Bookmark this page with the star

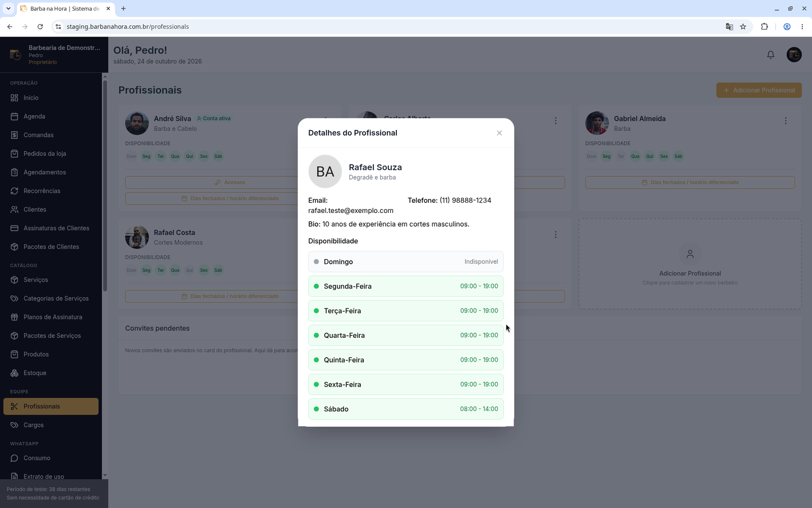[743, 26]
